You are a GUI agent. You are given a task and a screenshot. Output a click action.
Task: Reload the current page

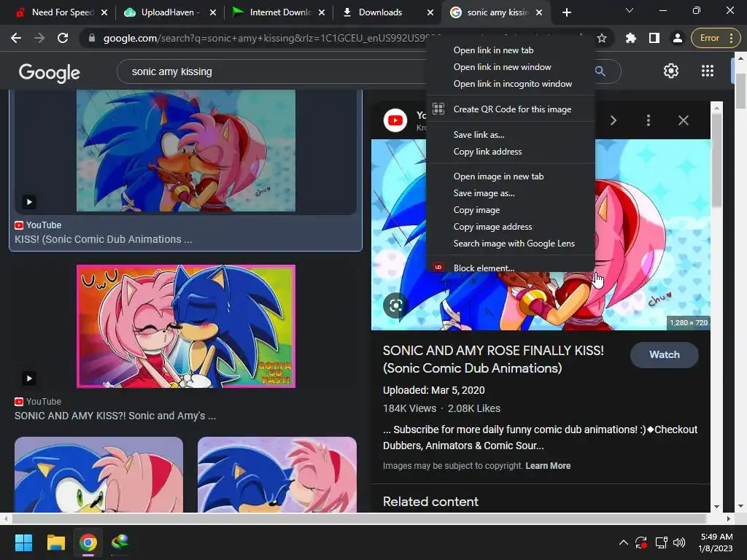(63, 38)
